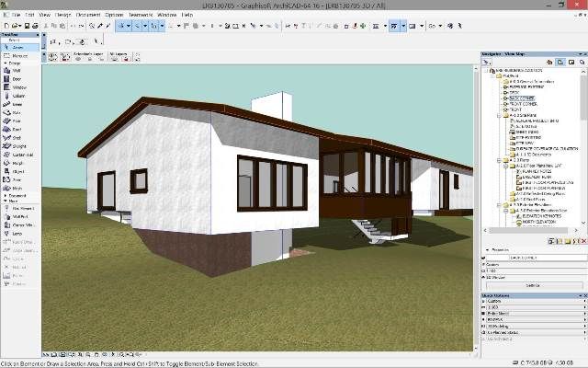
Task: Select the Marquee tool
Action: point(19,56)
